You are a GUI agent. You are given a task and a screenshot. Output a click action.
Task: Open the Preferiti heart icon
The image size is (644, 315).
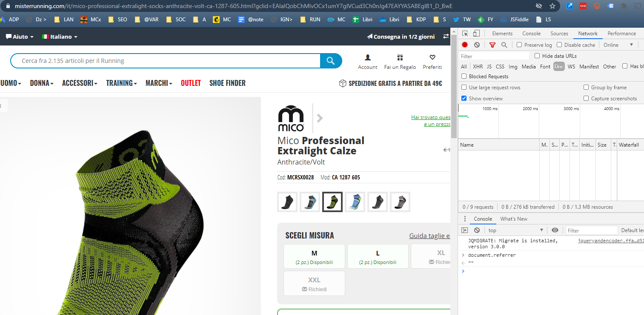(x=432, y=57)
